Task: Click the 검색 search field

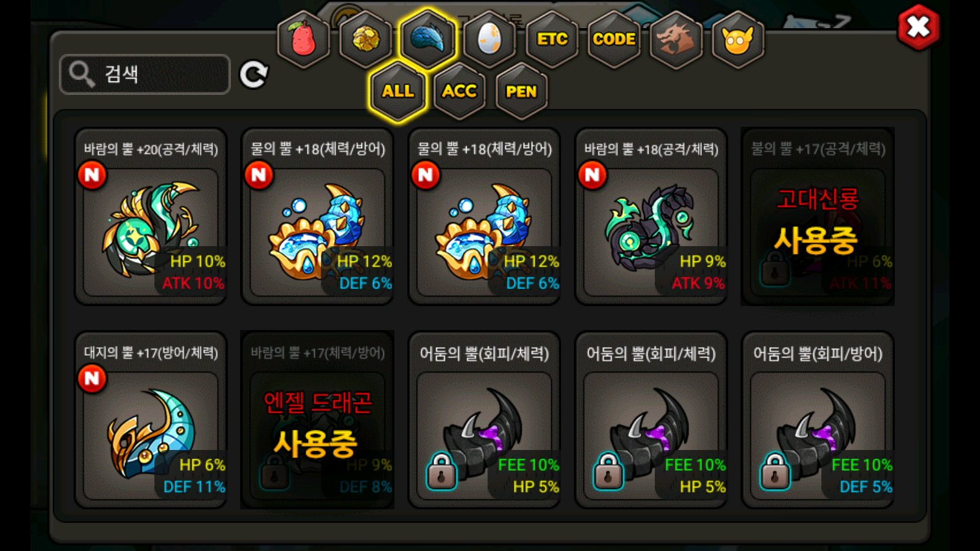Action: pyautogui.click(x=145, y=74)
